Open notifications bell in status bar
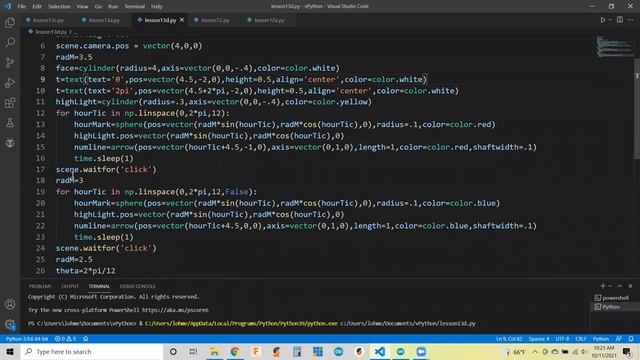 point(631,339)
